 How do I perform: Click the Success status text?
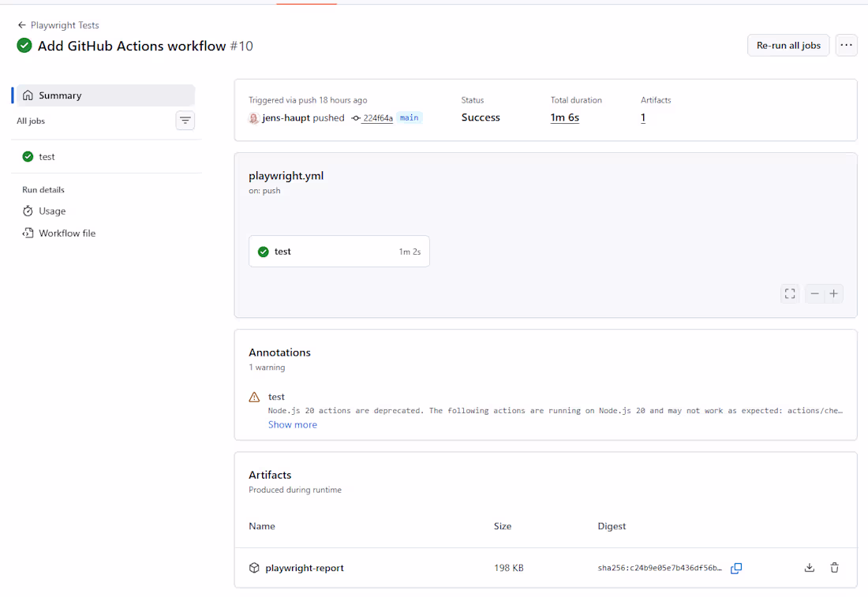[481, 118]
